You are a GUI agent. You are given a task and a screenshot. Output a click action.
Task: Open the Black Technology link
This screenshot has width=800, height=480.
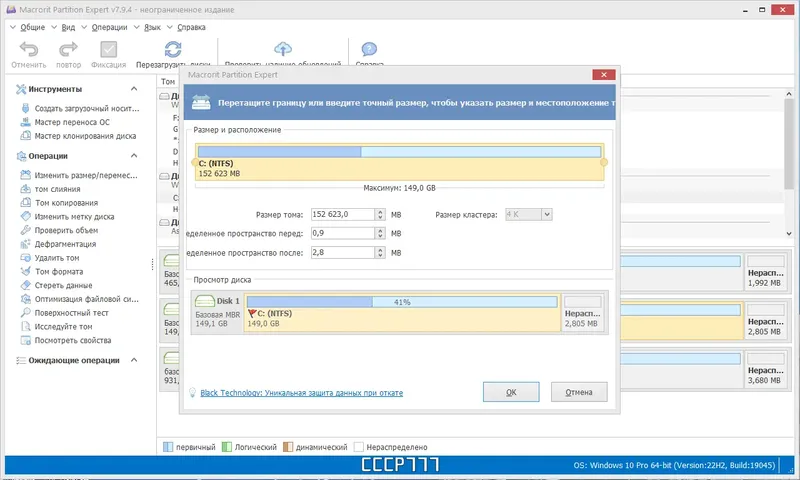302,393
